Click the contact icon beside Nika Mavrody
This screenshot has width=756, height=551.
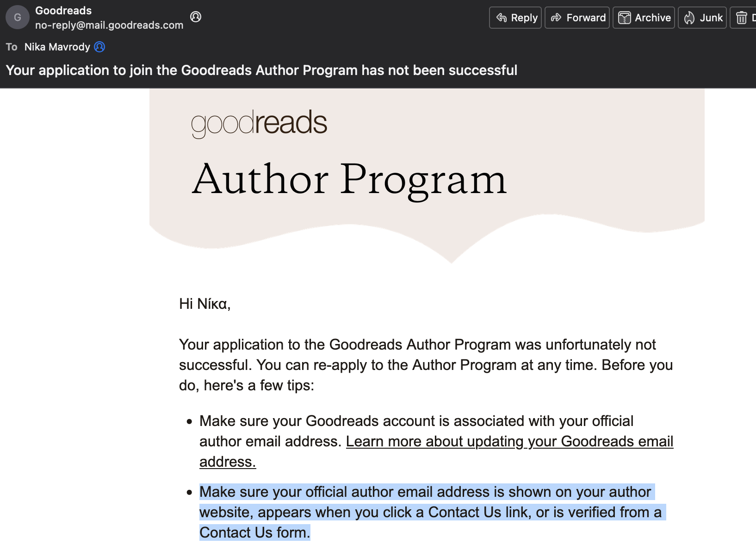click(x=99, y=47)
